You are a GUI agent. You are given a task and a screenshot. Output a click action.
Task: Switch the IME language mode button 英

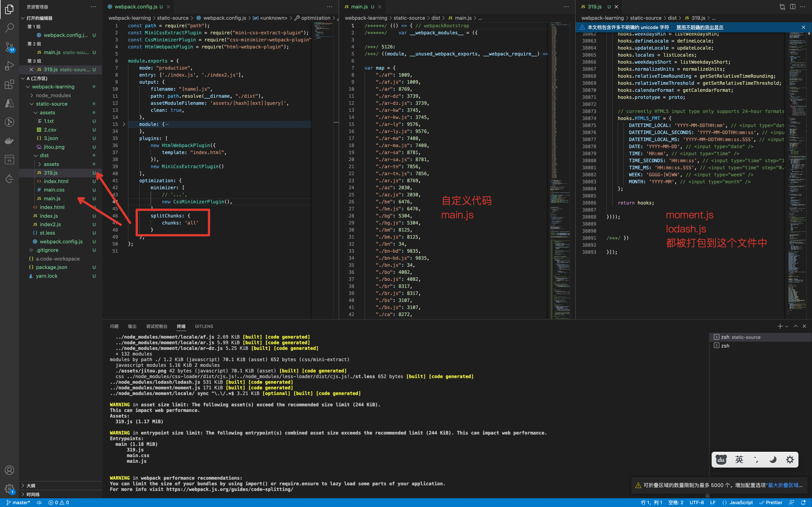[739, 459]
